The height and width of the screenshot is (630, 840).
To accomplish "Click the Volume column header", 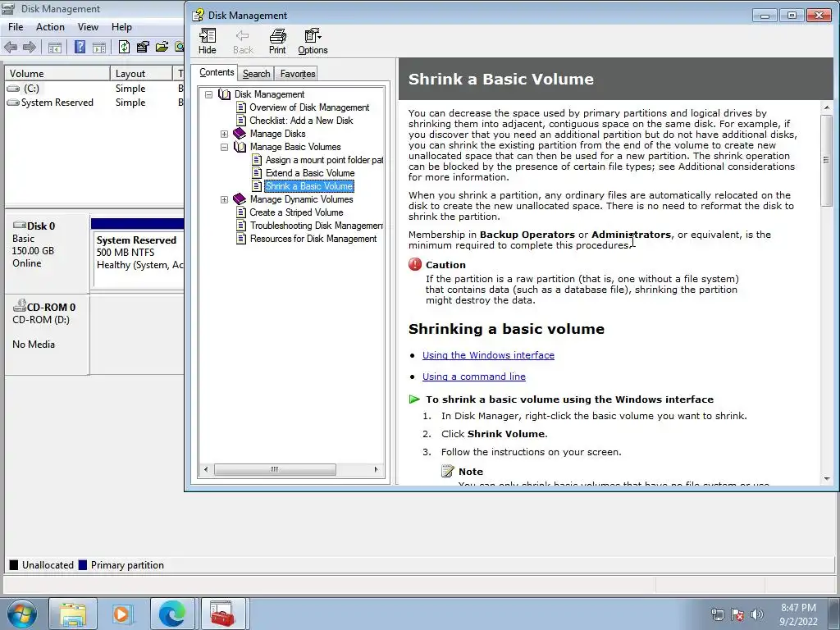I will click(57, 73).
